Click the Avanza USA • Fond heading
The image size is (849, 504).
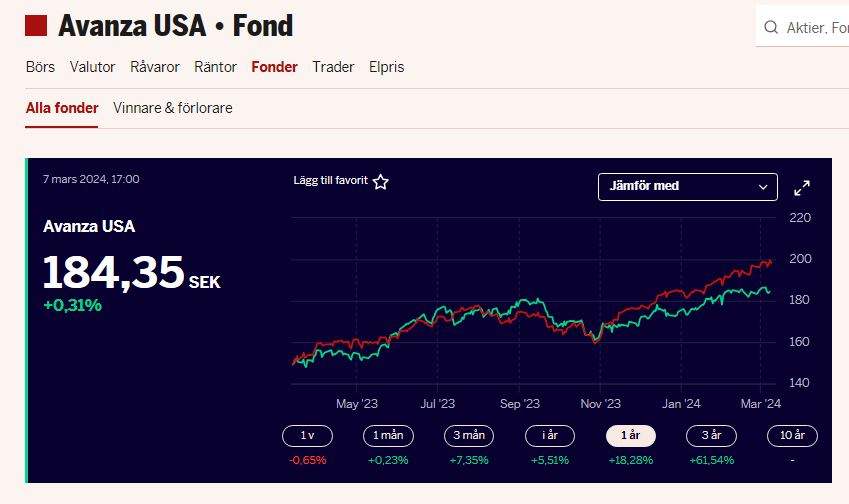(x=175, y=26)
